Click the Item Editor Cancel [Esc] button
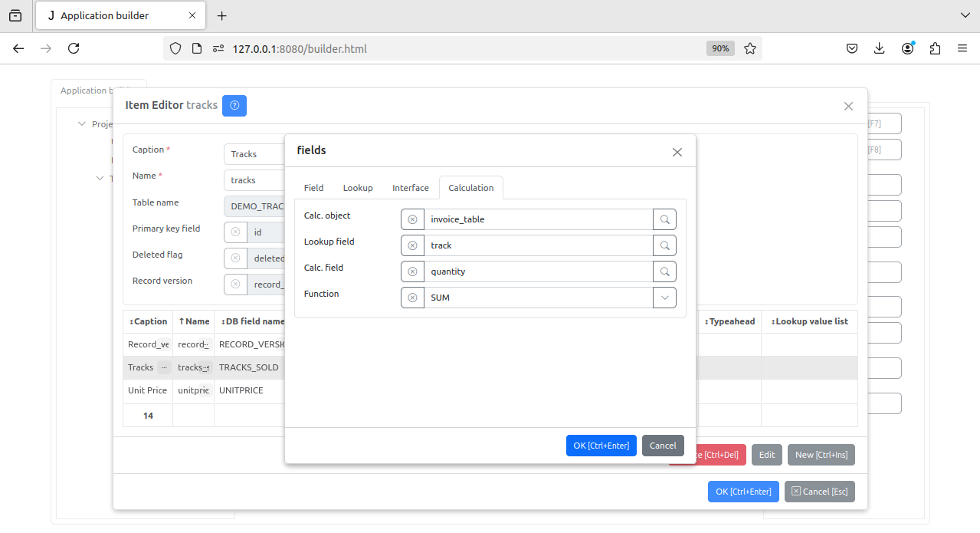This screenshot has width=980, height=533. click(x=819, y=492)
